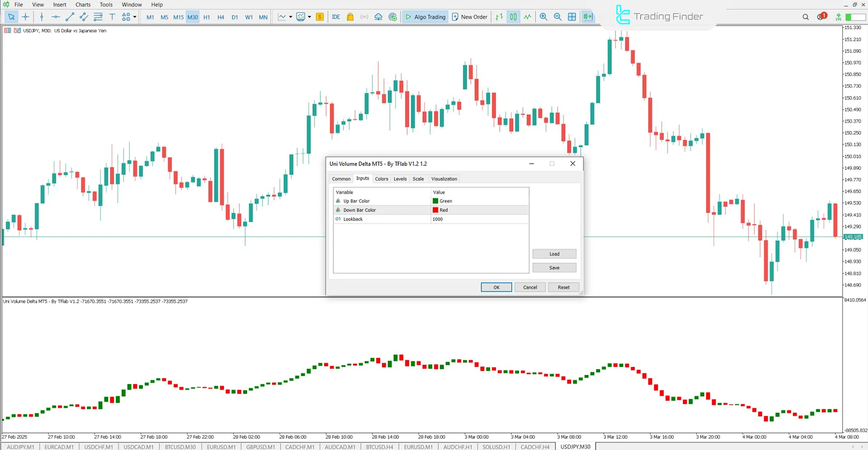The width and height of the screenshot is (868, 450).
Task: Select the Crosshair tool
Action: pyautogui.click(x=25, y=17)
